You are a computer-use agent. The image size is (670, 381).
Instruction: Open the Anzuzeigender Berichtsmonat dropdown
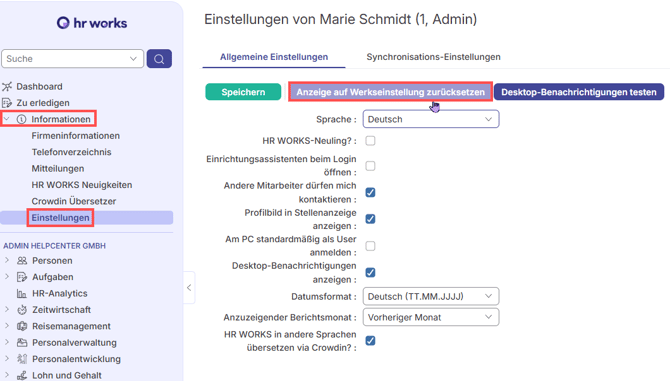(x=431, y=317)
